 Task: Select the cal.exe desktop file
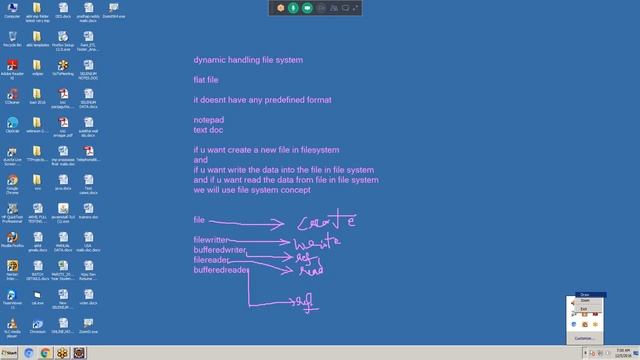click(38, 297)
